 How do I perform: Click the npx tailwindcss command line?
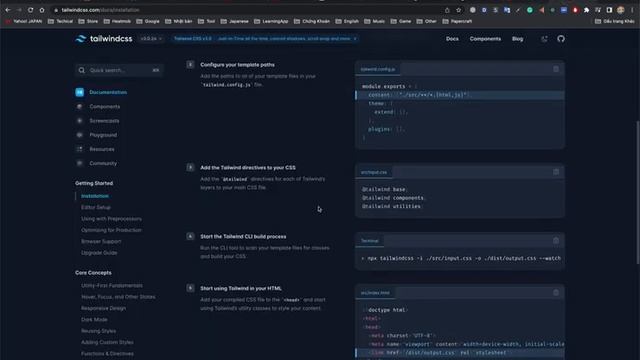[x=461, y=258]
